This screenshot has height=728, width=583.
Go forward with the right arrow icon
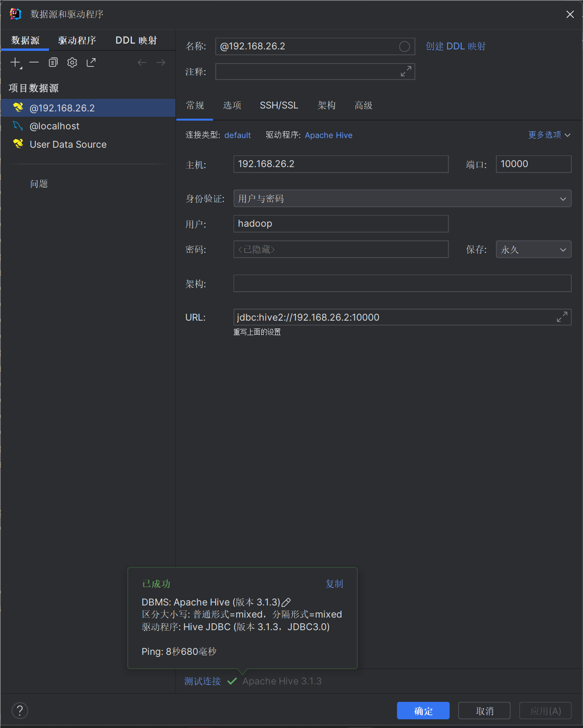coord(161,62)
